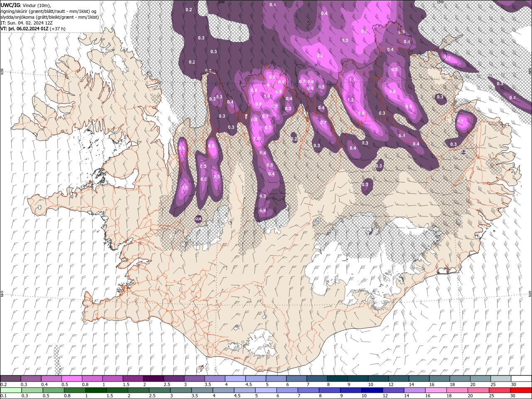Click the 'UWC/IG: Vindur (10m)' title text
Image resolution: width=532 pixels, height=399 pixels.
26,5
